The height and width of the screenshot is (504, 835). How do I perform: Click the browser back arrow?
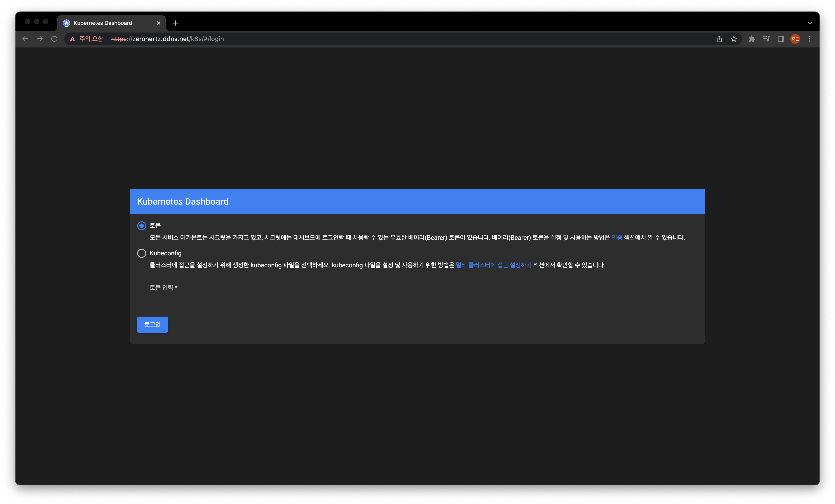click(x=25, y=39)
